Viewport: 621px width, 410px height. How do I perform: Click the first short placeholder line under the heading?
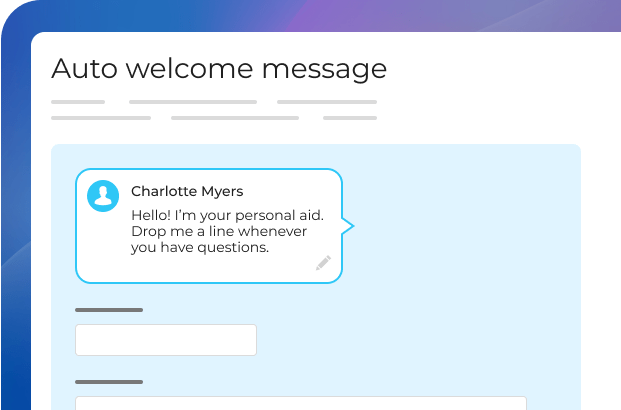pos(78,102)
